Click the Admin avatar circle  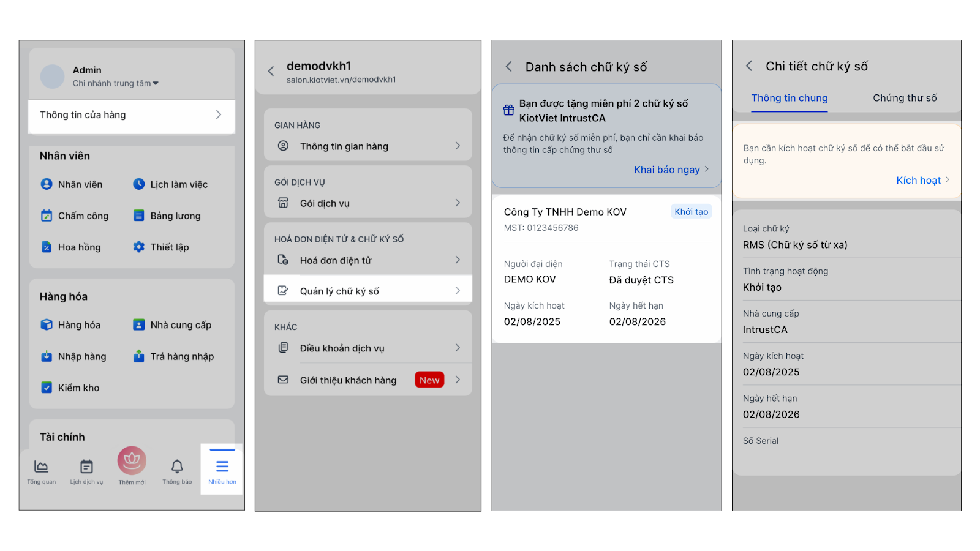[53, 77]
